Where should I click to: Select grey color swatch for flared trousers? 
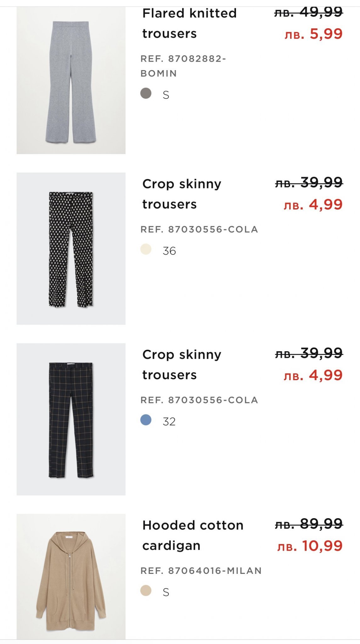146,93
